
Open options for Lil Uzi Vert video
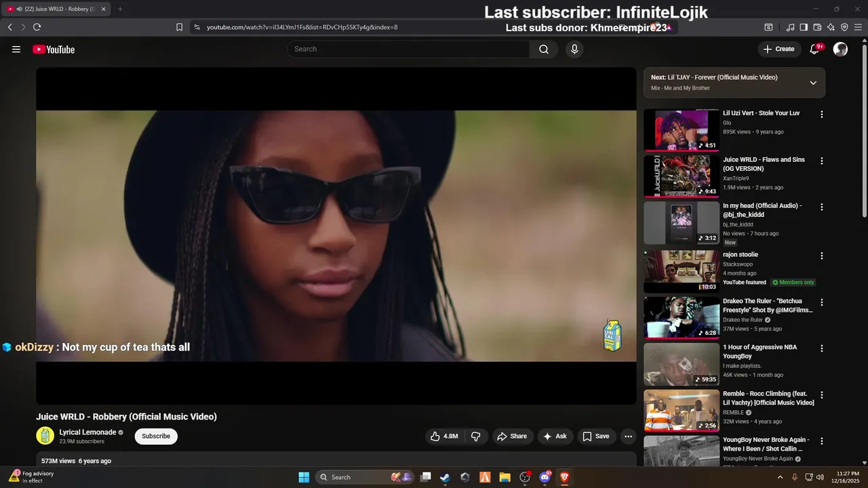pyautogui.click(x=822, y=115)
